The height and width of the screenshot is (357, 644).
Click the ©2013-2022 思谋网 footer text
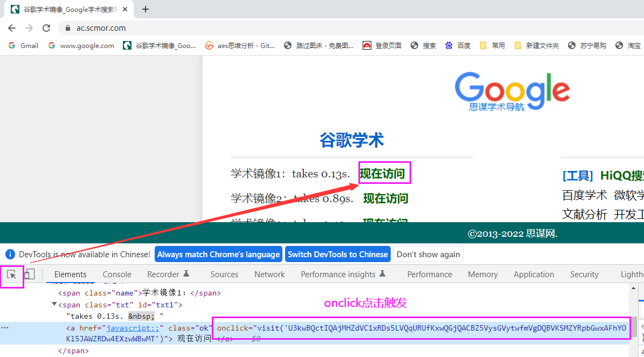513,234
